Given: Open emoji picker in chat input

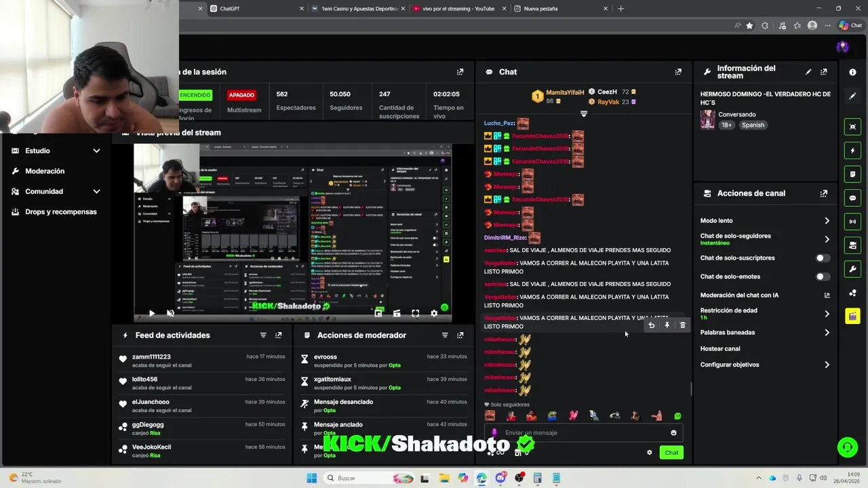Looking at the screenshot, I should pyautogui.click(x=673, y=432).
